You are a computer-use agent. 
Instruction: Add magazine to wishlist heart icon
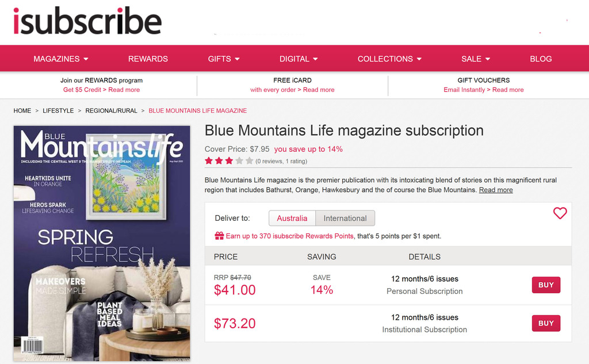pyautogui.click(x=560, y=213)
